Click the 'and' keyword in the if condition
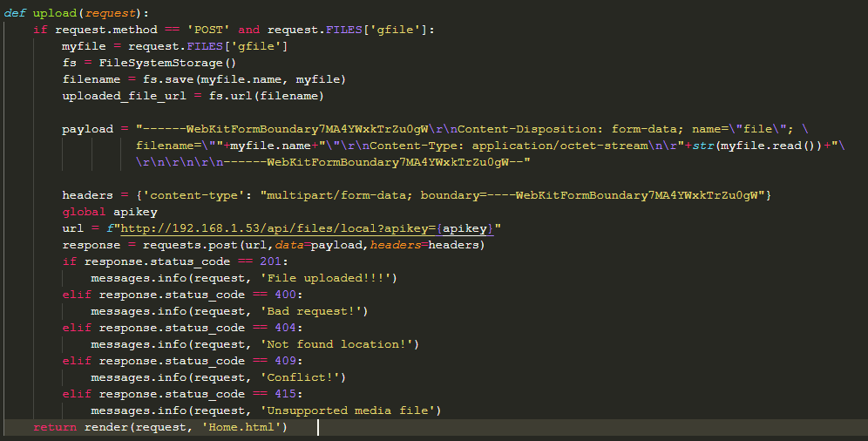868x441 pixels. [x=249, y=30]
